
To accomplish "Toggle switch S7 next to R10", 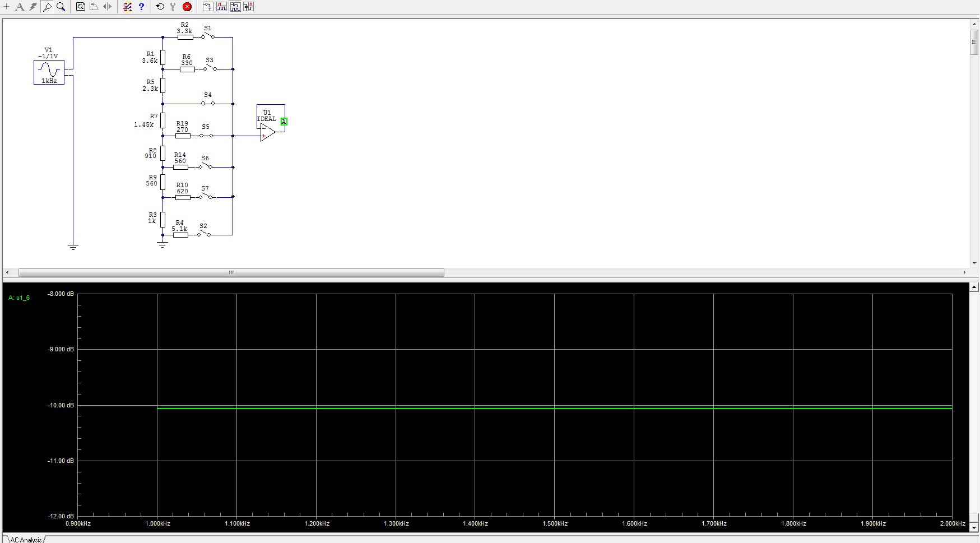I will coord(206,197).
